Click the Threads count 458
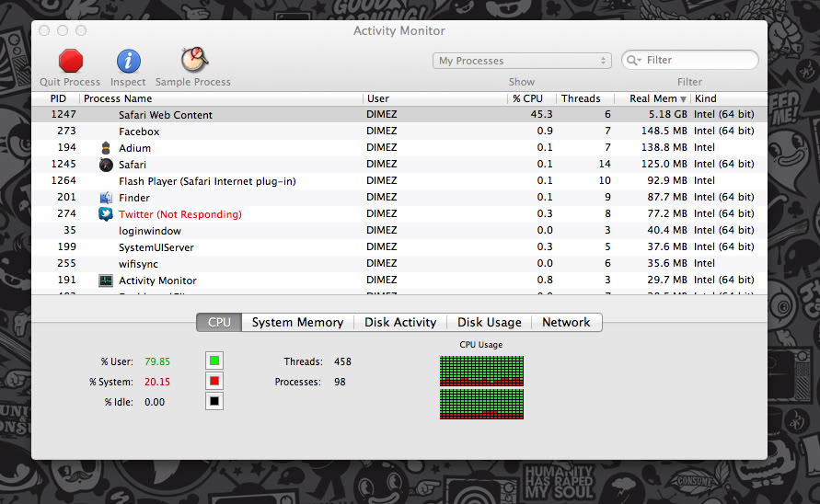 pos(342,361)
